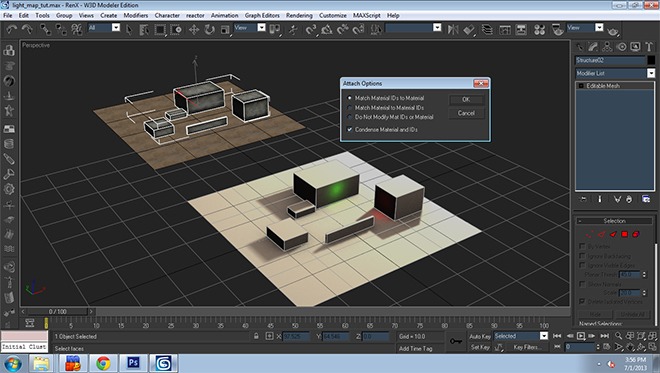Select Face sub-object level icon

point(613,234)
